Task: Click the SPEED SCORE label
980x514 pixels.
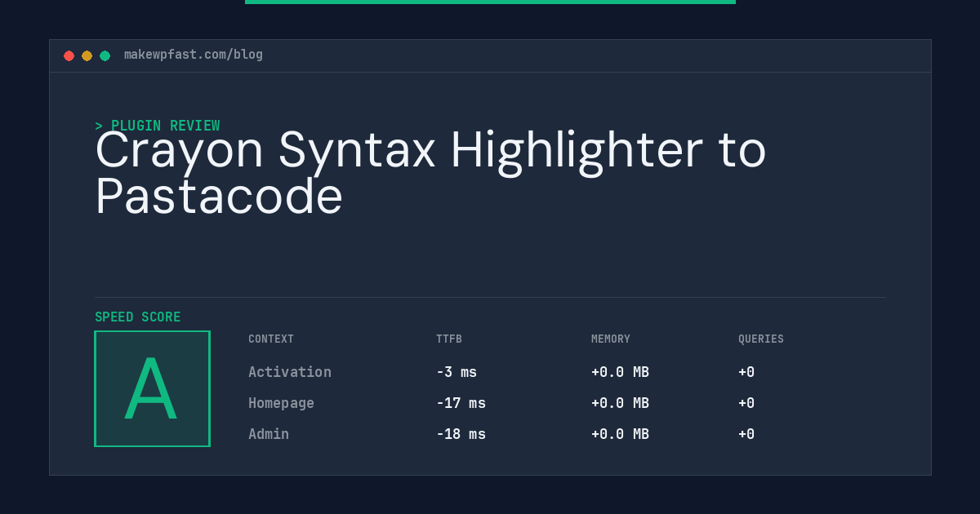Action: 138,317
